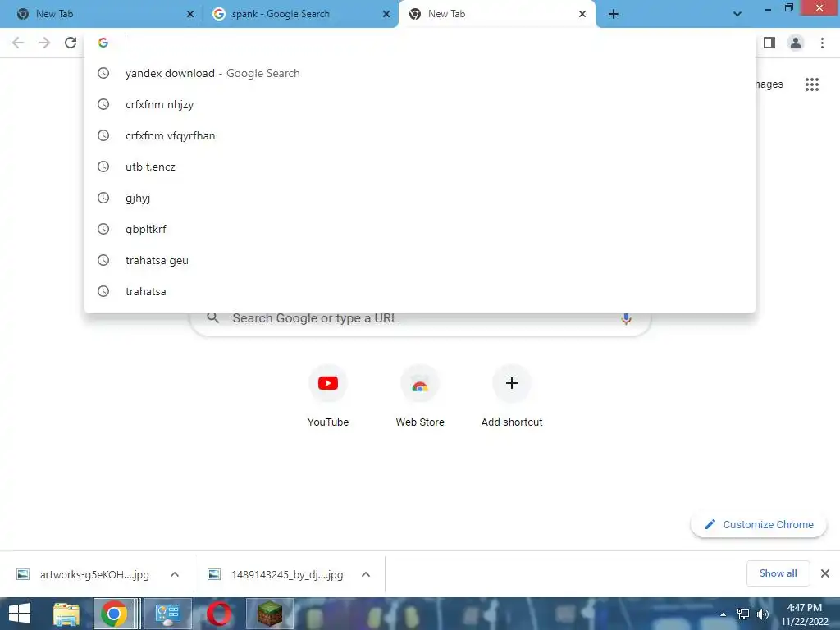Select gjhyj suggestion
The image size is (840, 630).
420,198
